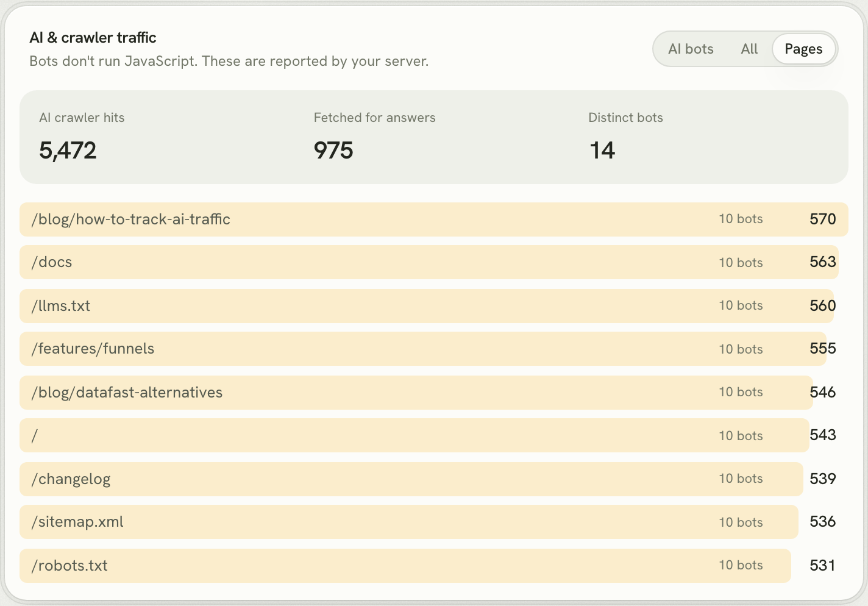Click the "AI crawler hits" label
This screenshot has width=868, height=606.
coord(82,118)
